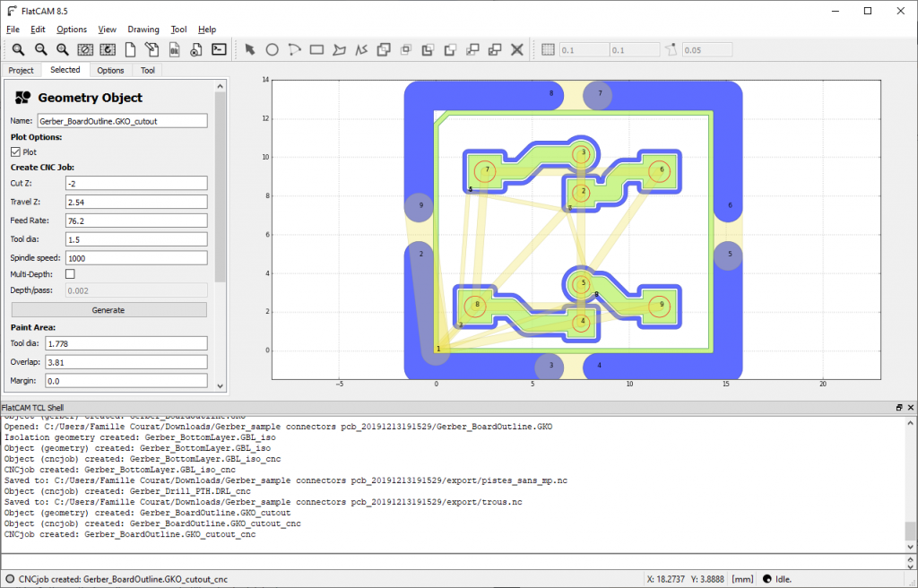Click the CNC Job Tool dia field
The height and width of the screenshot is (588, 918).
136,239
